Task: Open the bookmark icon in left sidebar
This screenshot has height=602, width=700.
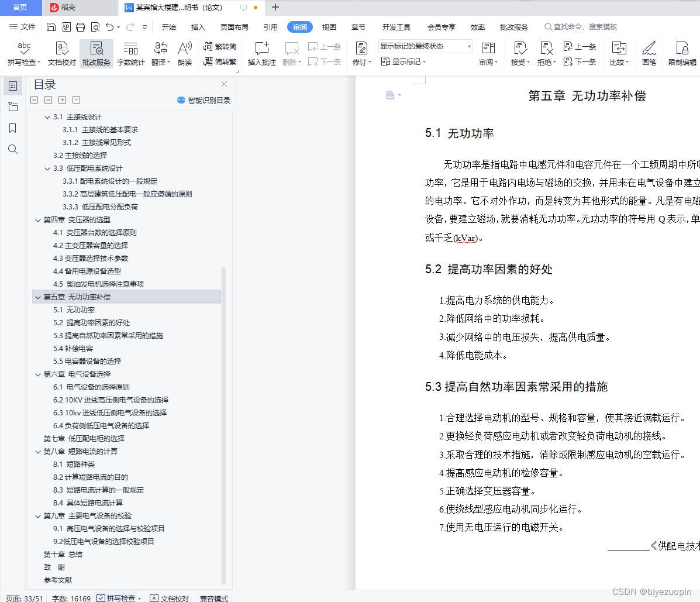Action: (x=13, y=128)
